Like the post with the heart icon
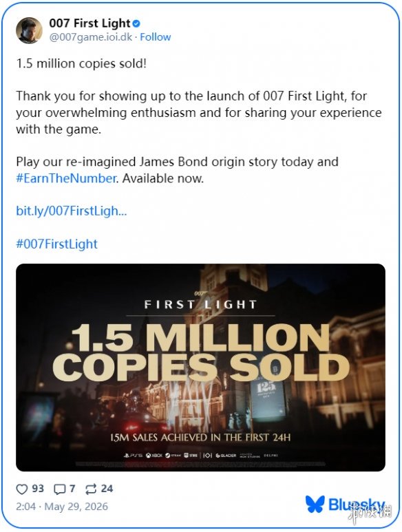402x532 pixels. coord(22,489)
